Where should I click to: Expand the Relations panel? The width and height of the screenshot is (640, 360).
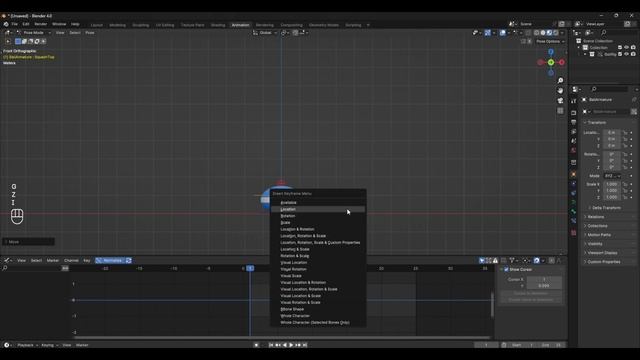[596, 217]
